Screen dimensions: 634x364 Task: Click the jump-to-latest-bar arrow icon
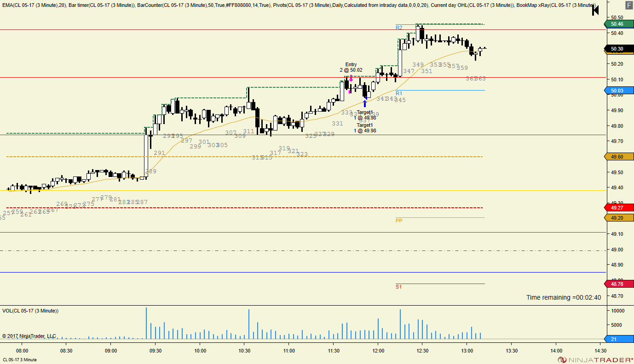pos(595,10)
